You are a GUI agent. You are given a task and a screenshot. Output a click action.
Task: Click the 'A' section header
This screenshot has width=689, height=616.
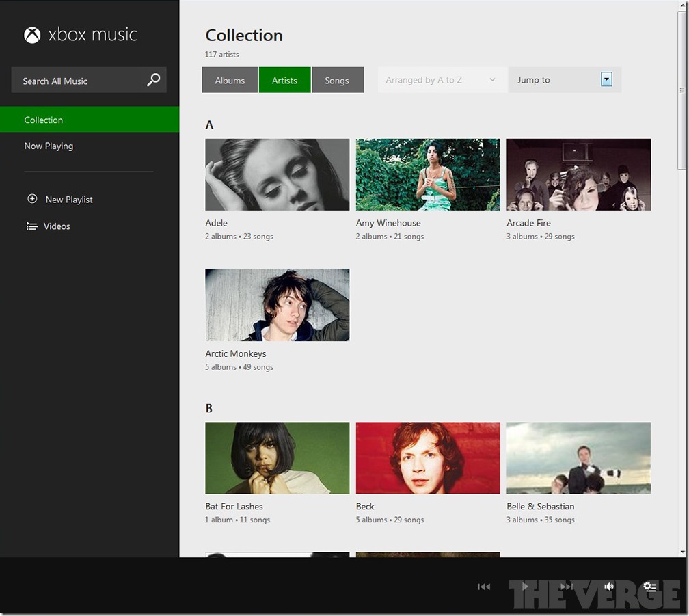(209, 125)
